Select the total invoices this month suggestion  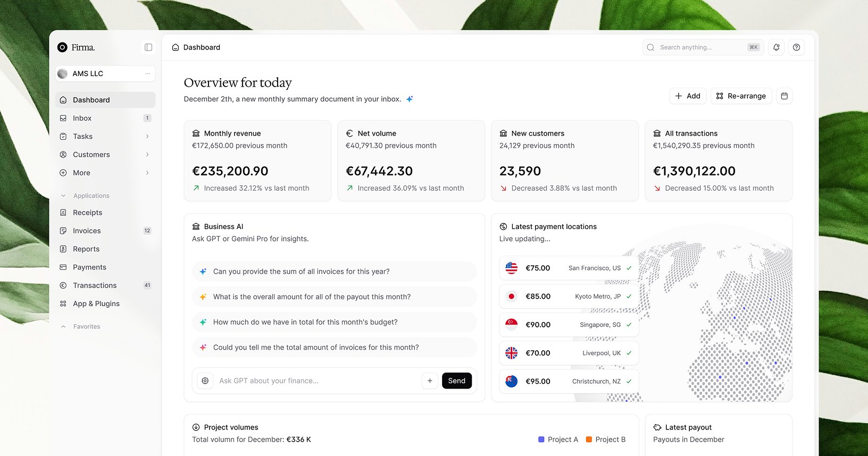334,348
